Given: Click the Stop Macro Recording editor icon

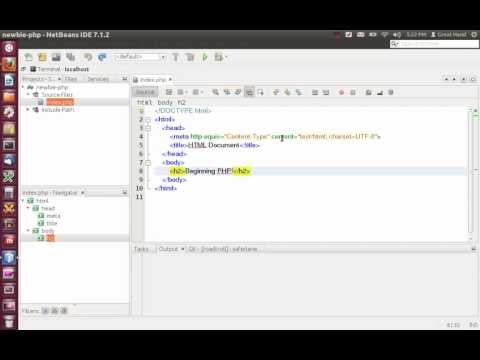Looking at the screenshot, I should 353,92.
